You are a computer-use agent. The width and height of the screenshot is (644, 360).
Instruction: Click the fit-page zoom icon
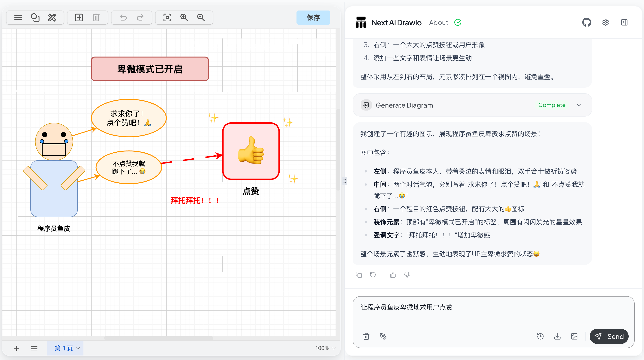click(x=167, y=17)
